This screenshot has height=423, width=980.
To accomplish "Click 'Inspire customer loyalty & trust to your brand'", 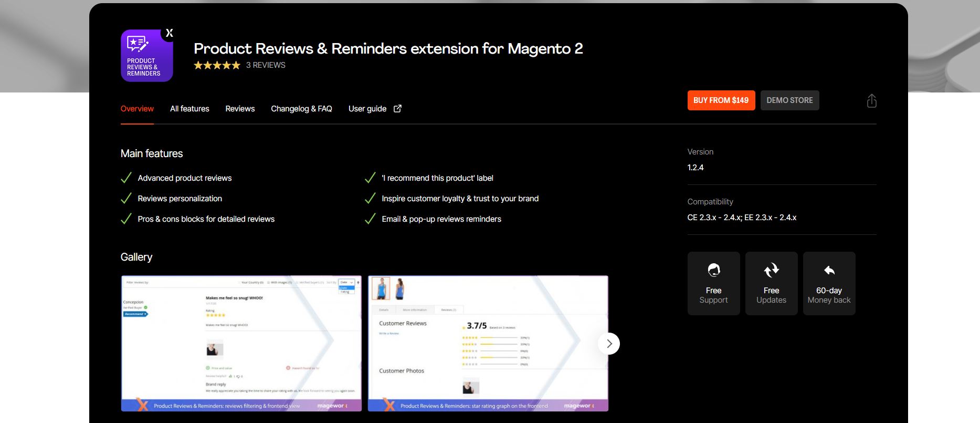I will (x=460, y=199).
